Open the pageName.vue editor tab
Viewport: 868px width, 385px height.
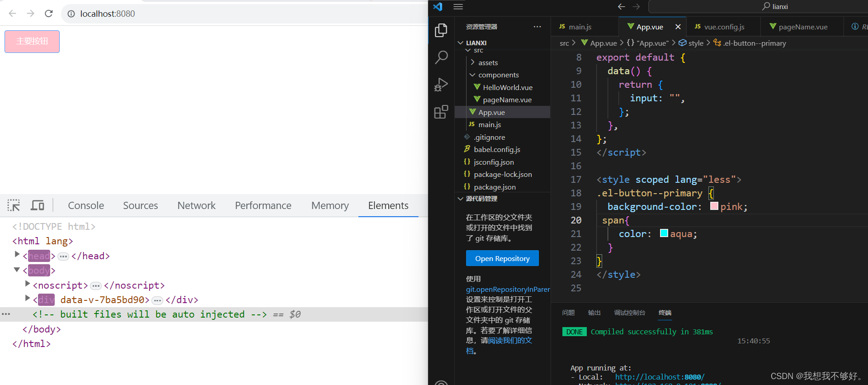802,27
